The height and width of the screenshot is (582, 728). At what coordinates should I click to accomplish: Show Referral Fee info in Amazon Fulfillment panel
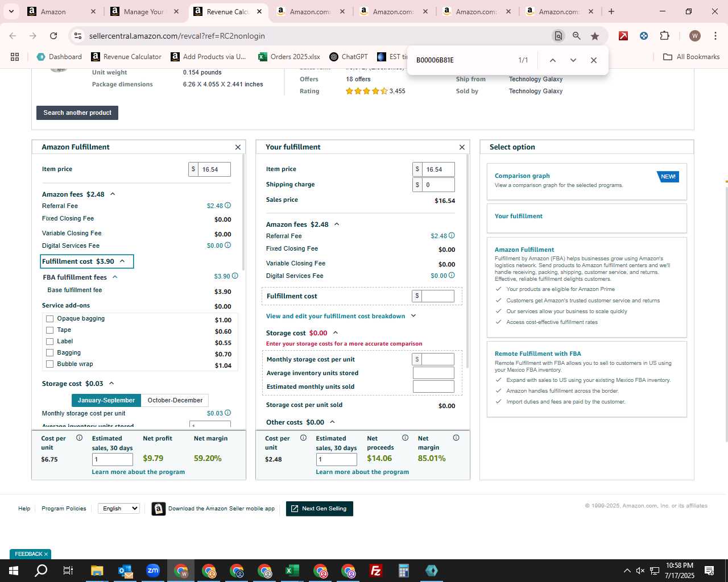[227, 206]
